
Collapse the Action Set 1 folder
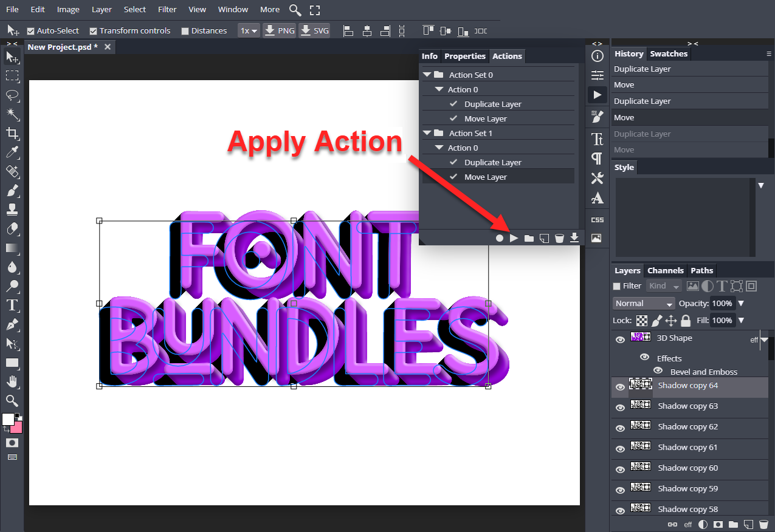click(x=427, y=133)
